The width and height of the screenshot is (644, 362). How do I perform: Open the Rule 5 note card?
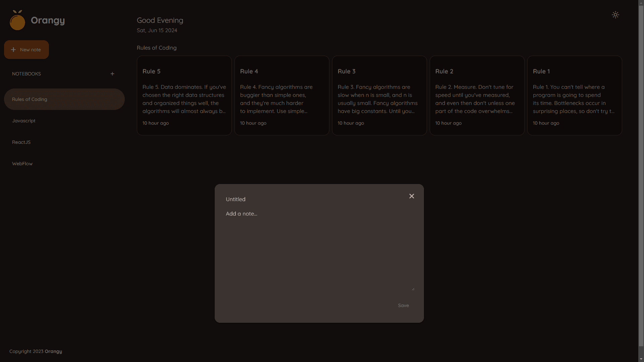184,96
